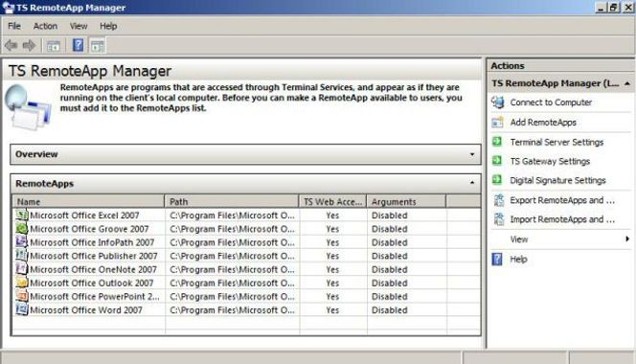Viewport: 636px width, 364px height.
Task: Click the Terminal Server Settings green icon
Action: [497, 142]
